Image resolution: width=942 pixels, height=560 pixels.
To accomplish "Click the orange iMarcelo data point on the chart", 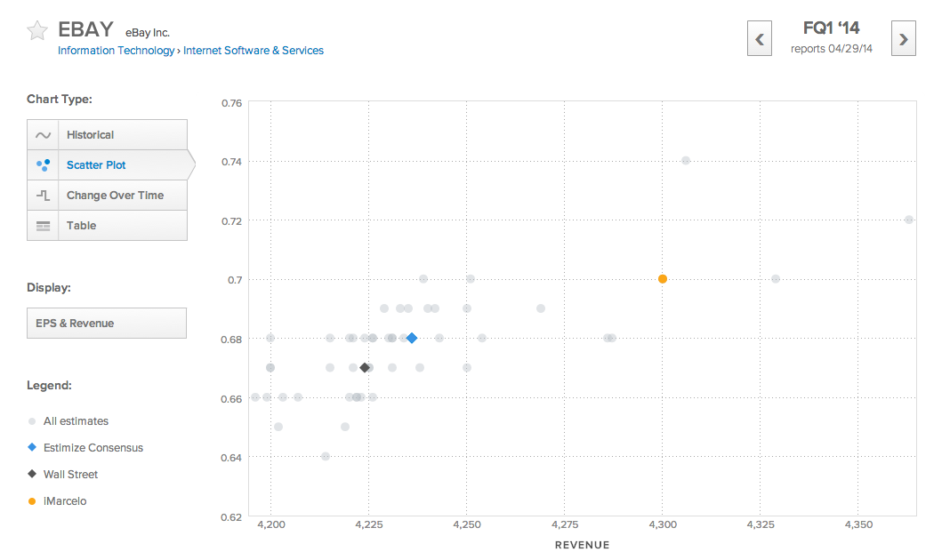I will coord(662,278).
